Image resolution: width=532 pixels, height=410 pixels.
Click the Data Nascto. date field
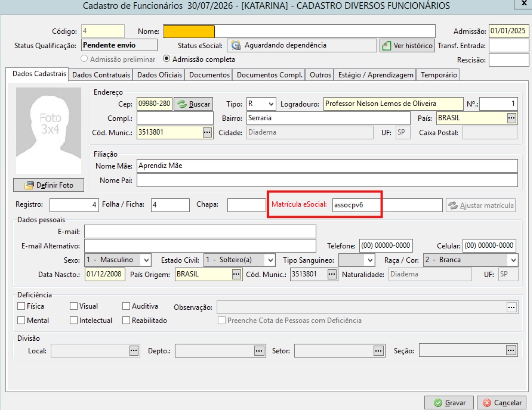[x=105, y=274]
